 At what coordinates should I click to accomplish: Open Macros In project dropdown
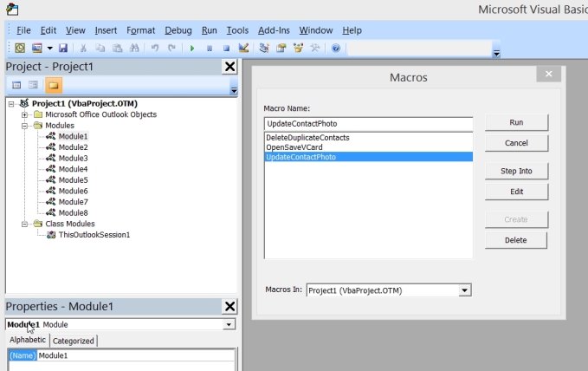pyautogui.click(x=465, y=290)
